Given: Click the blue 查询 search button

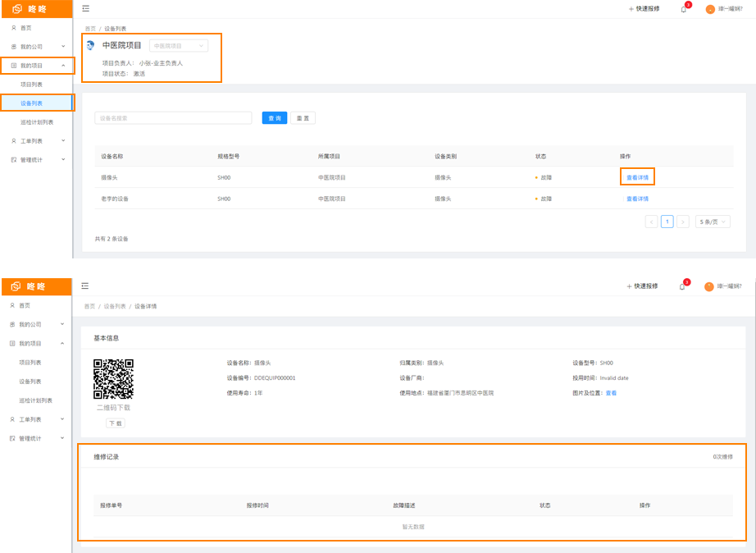Looking at the screenshot, I should tap(274, 118).
